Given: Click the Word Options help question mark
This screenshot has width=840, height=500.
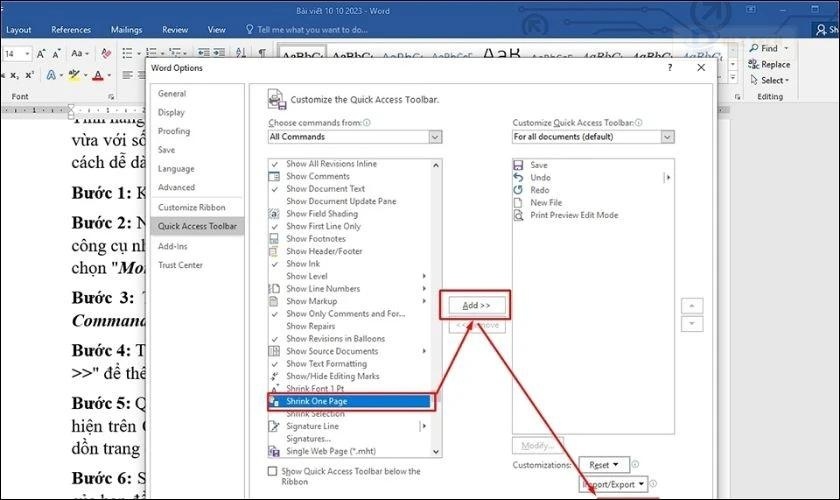Looking at the screenshot, I should click(x=670, y=68).
